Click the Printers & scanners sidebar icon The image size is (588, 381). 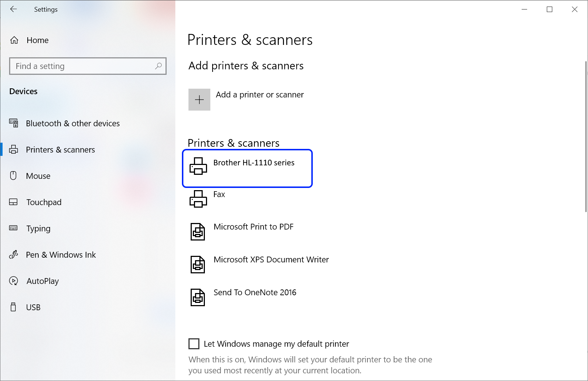[13, 149]
